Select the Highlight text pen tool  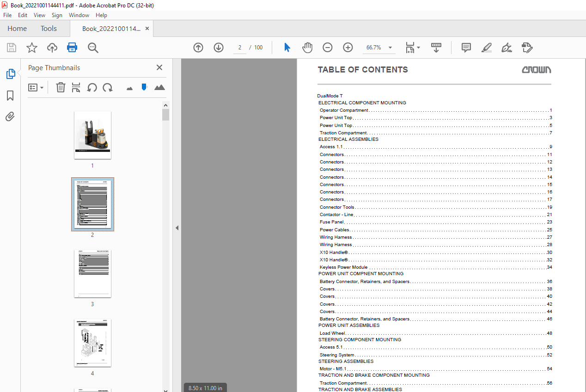pos(486,48)
